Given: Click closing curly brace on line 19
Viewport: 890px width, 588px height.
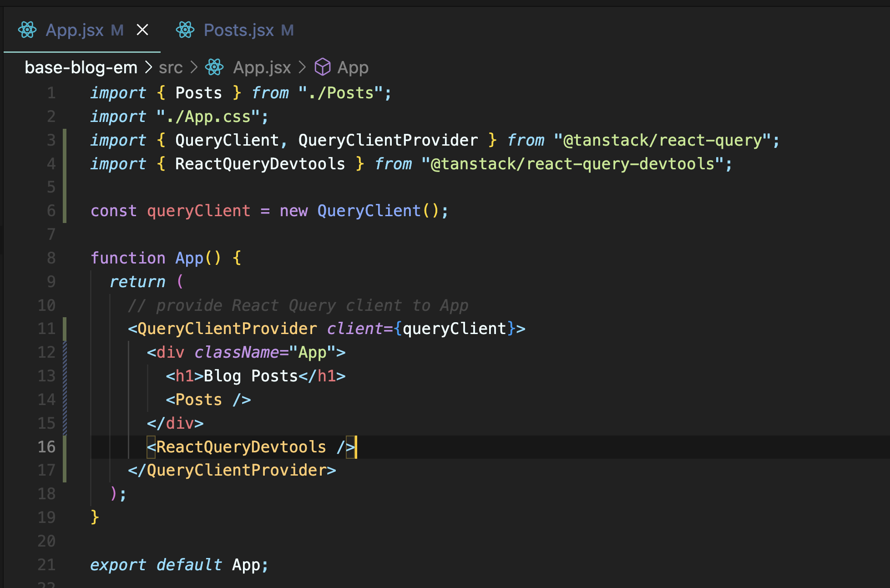Looking at the screenshot, I should point(95,517).
